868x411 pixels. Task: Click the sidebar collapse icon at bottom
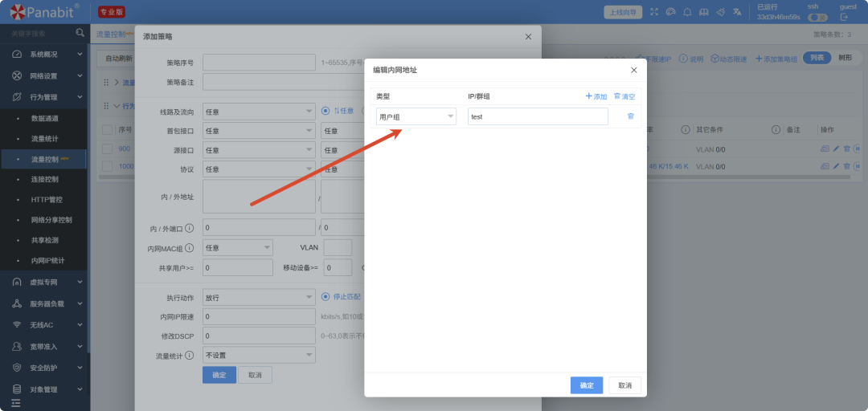tap(15, 404)
